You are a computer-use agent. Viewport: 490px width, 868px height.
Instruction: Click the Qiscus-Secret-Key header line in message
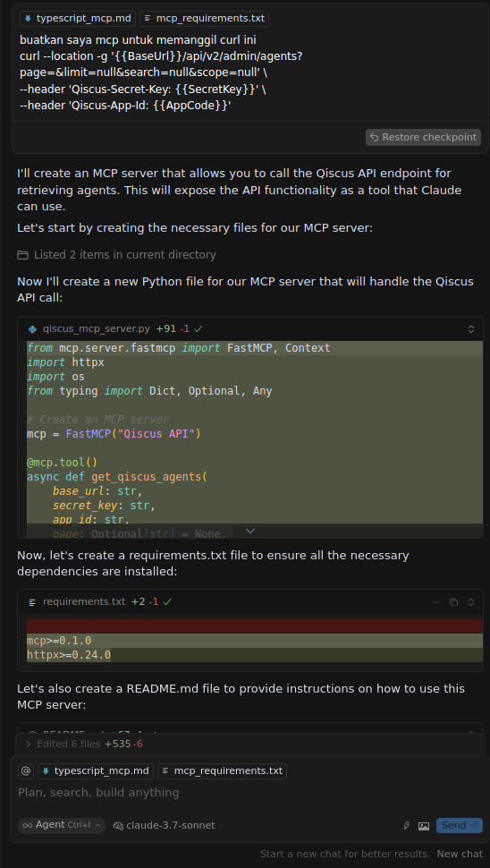coord(143,89)
